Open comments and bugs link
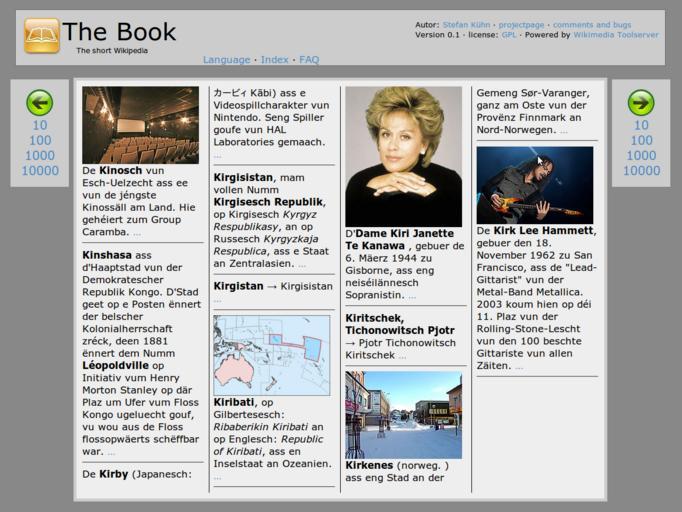 point(592,24)
